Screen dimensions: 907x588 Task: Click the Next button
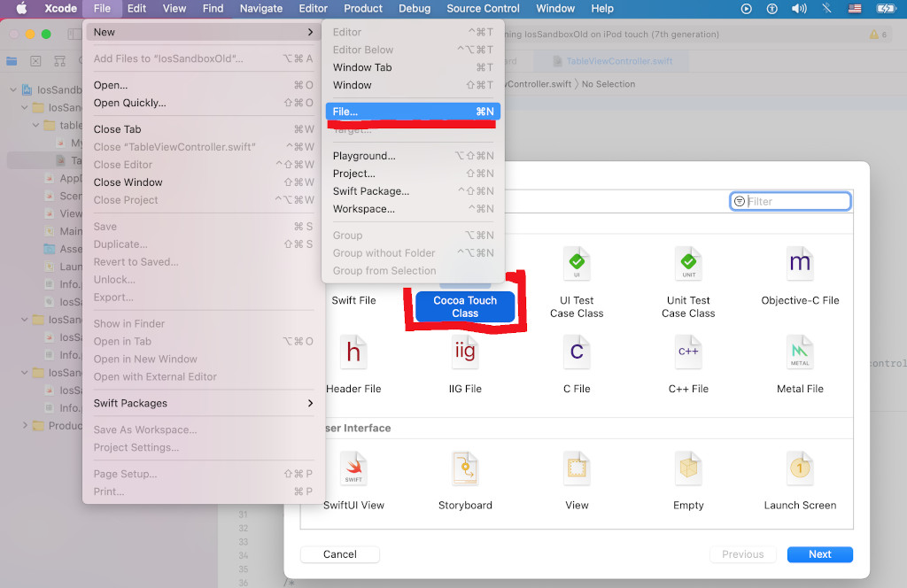pyautogui.click(x=819, y=553)
